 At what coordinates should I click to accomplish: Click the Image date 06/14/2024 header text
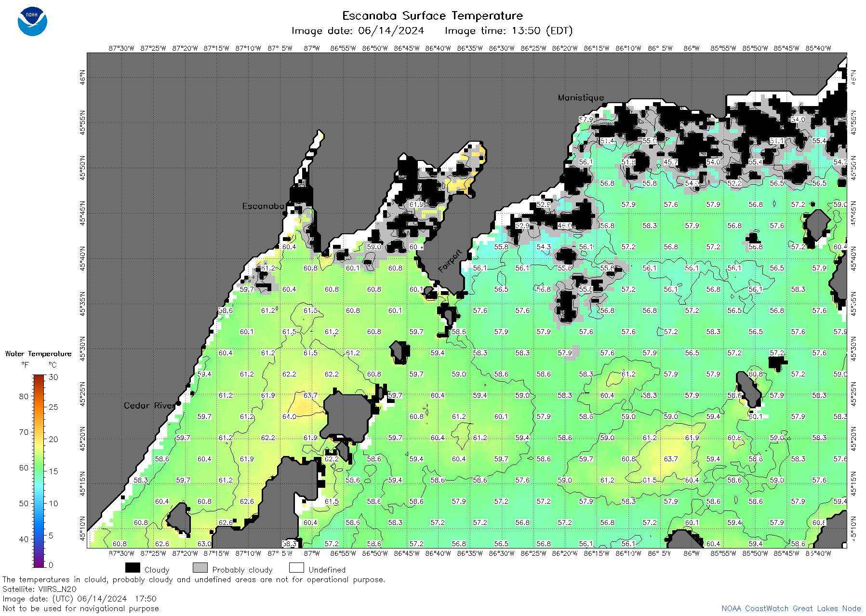(358, 31)
